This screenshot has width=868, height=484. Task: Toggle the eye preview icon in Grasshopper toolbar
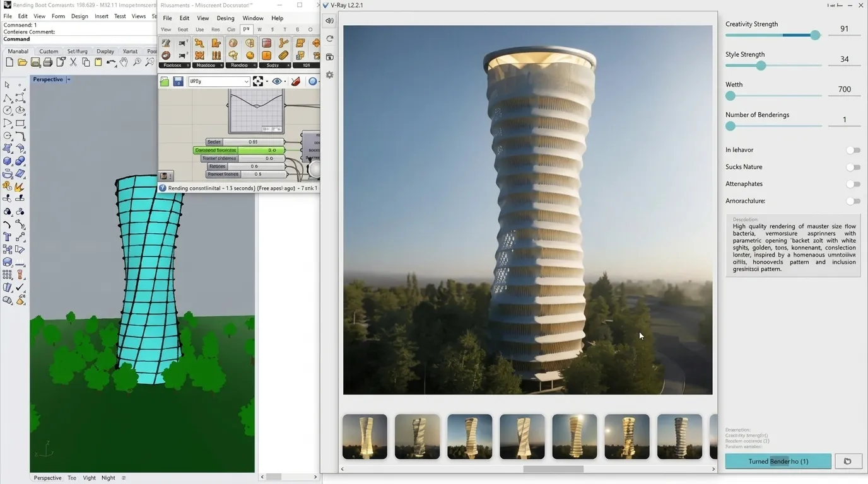click(276, 81)
